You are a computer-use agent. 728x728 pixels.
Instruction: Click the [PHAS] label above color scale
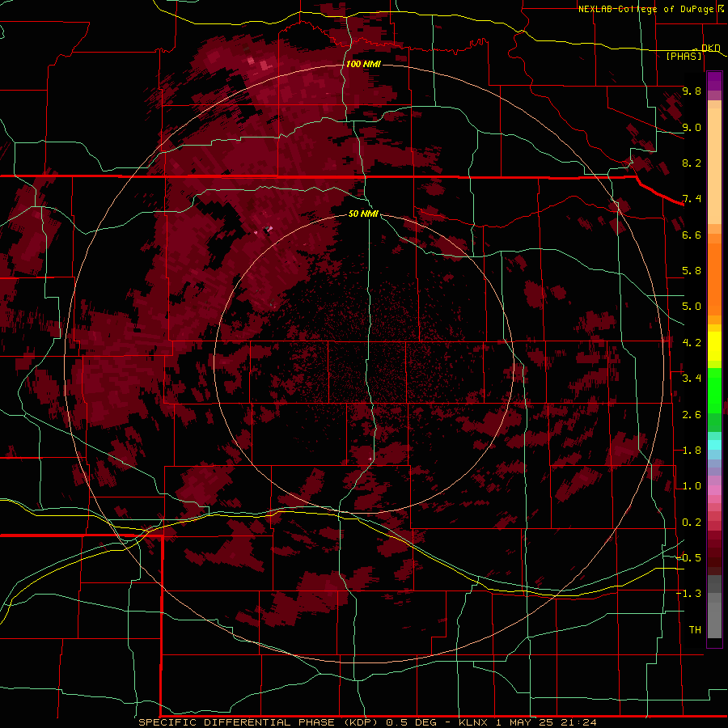(684, 57)
